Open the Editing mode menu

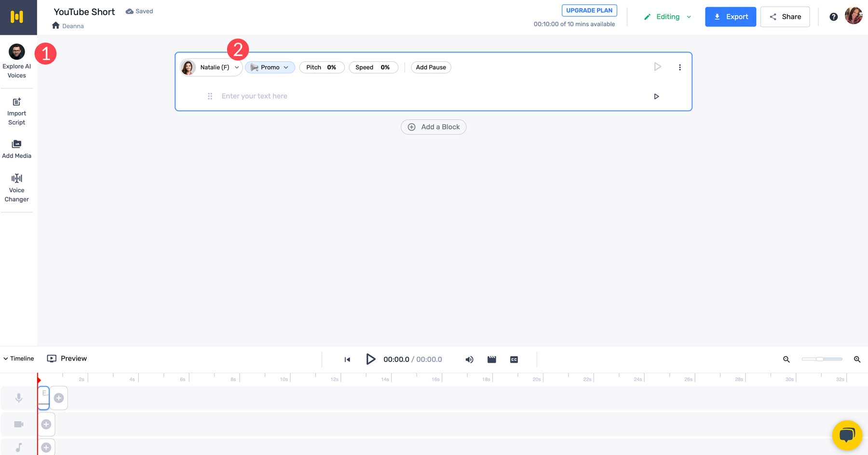coord(667,16)
